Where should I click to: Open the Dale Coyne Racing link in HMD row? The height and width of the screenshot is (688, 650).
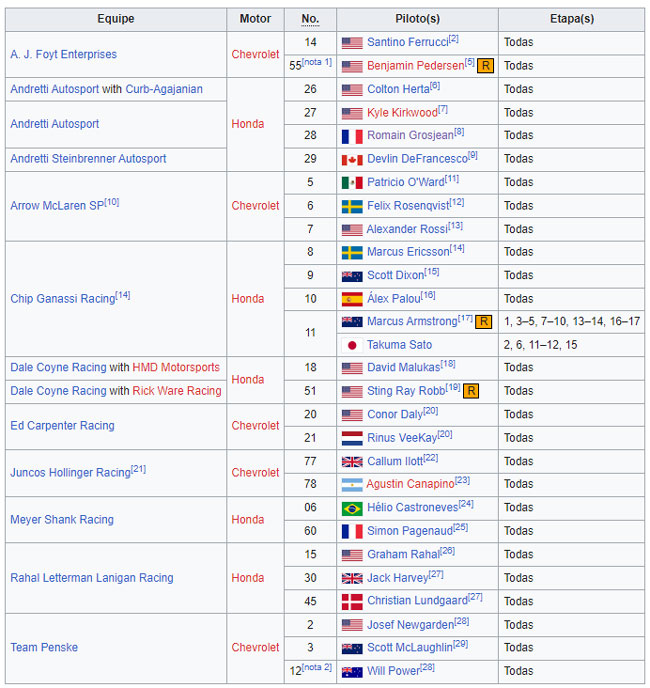[58, 367]
